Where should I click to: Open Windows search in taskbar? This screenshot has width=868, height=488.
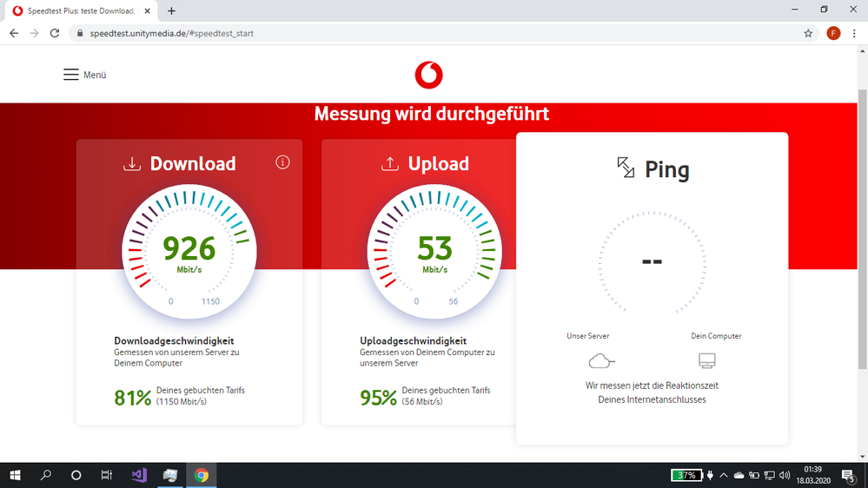[46, 475]
